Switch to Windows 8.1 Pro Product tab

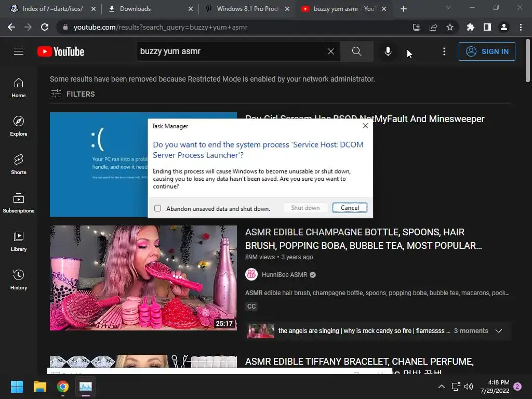coord(248,9)
